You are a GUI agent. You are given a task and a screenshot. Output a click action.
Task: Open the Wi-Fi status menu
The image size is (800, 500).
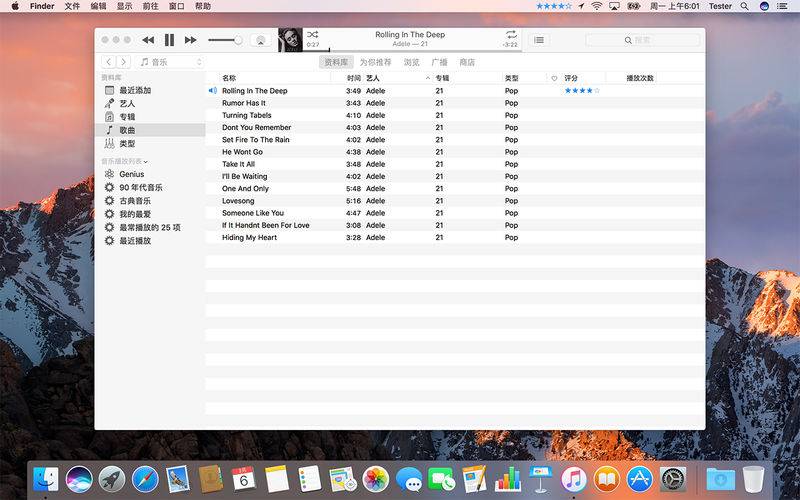coord(596,6)
